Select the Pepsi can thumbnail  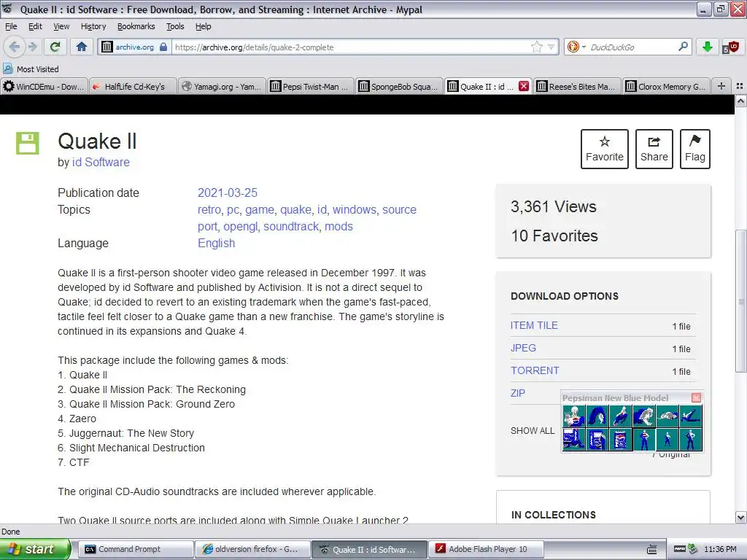tap(620, 439)
